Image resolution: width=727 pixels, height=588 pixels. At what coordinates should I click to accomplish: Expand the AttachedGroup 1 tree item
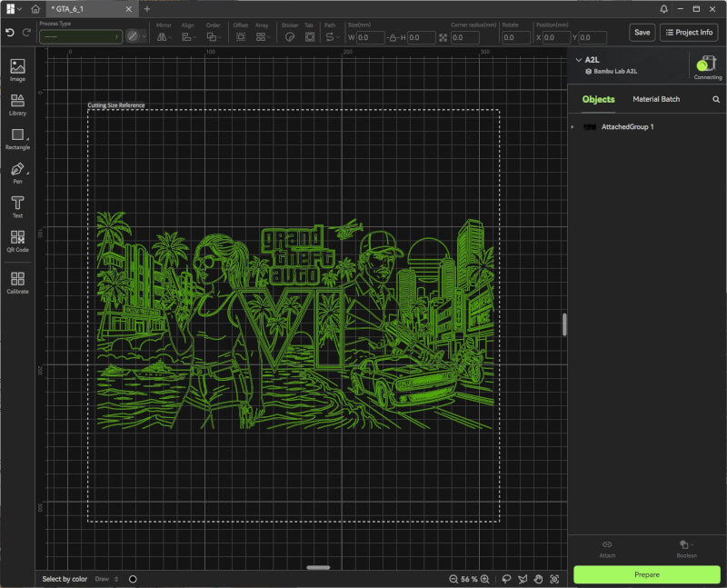[x=573, y=126]
